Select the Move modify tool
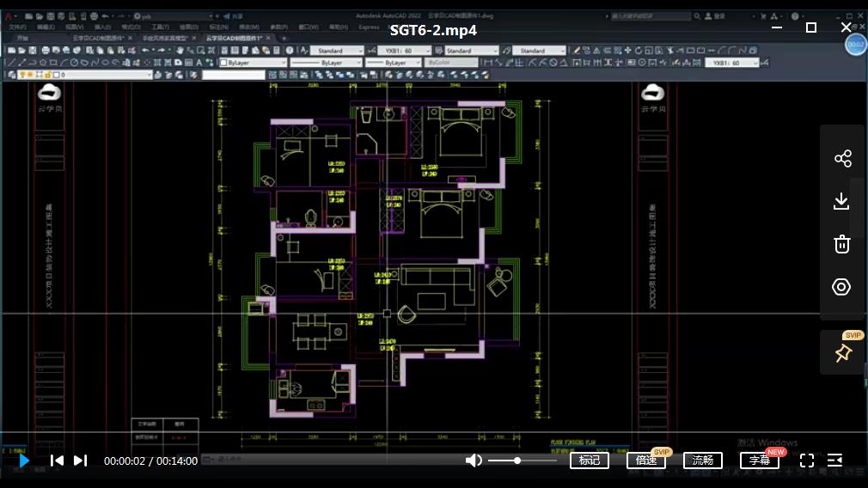 tap(627, 51)
